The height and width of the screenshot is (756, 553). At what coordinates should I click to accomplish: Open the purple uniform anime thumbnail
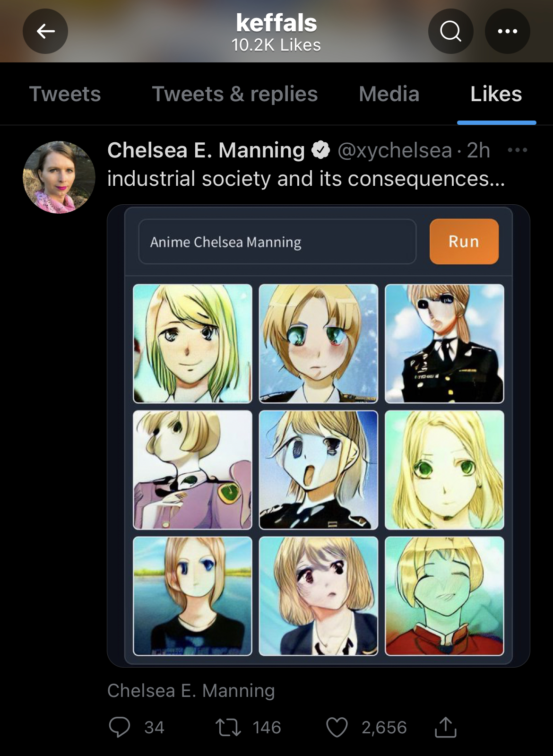click(192, 470)
